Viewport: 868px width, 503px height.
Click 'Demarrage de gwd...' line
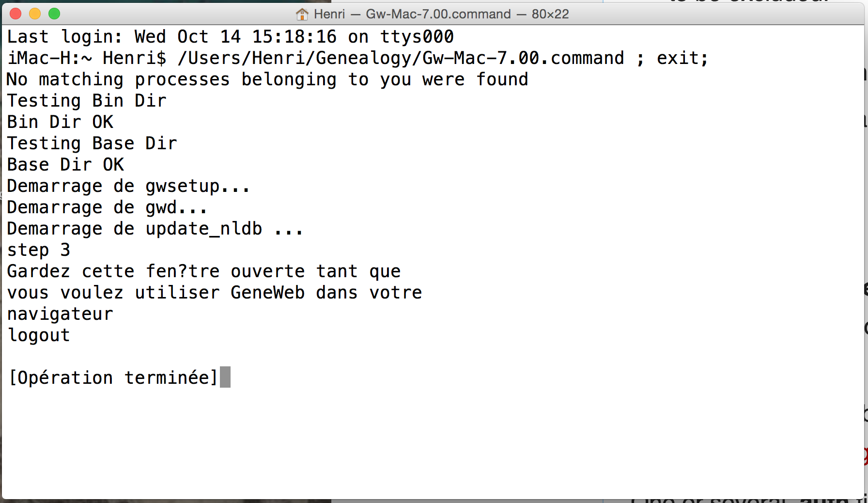[107, 207]
